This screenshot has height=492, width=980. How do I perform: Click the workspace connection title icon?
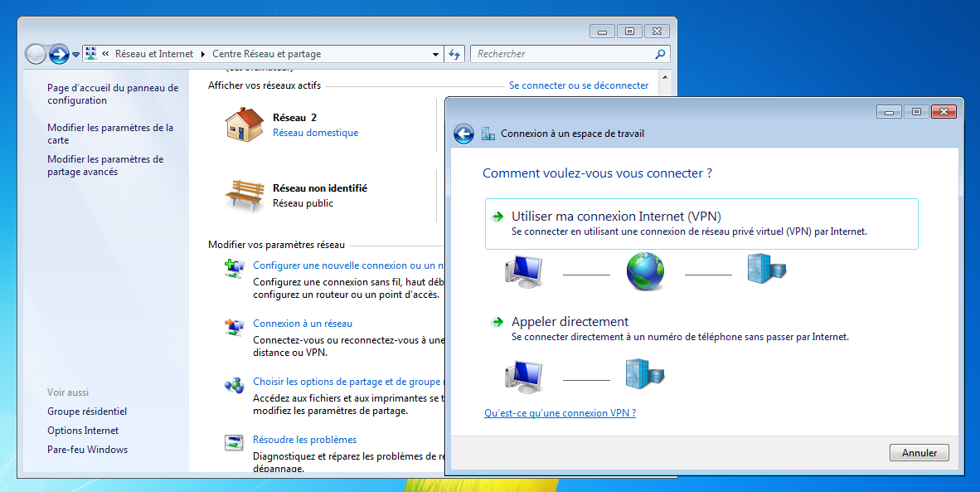coord(488,133)
